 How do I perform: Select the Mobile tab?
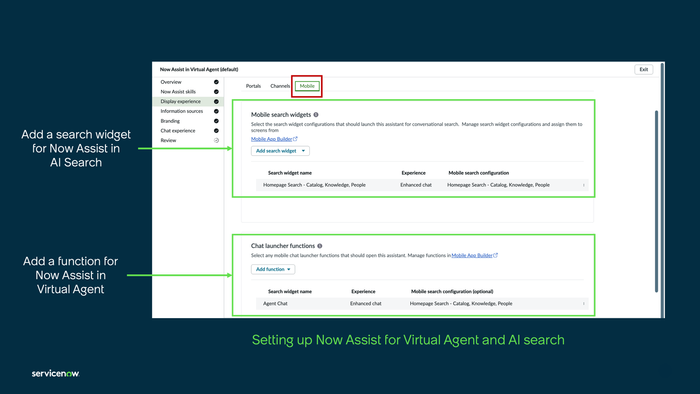(307, 86)
